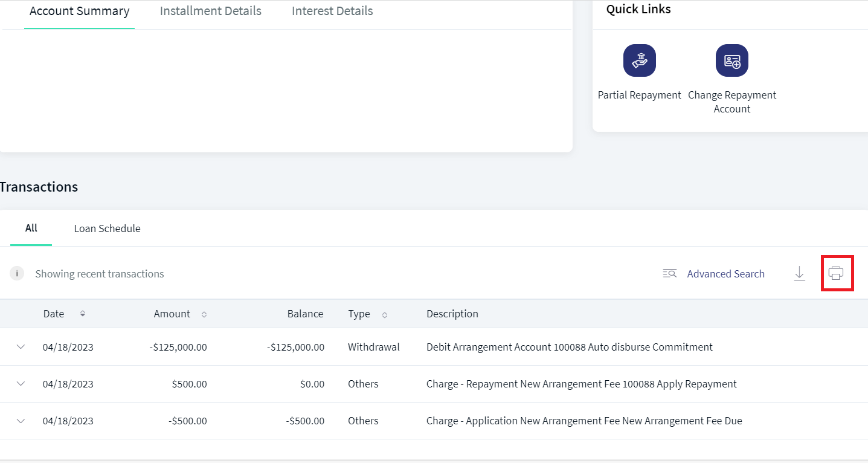868x463 pixels.
Task: Click the -$500.00 balance cell
Action: point(305,421)
